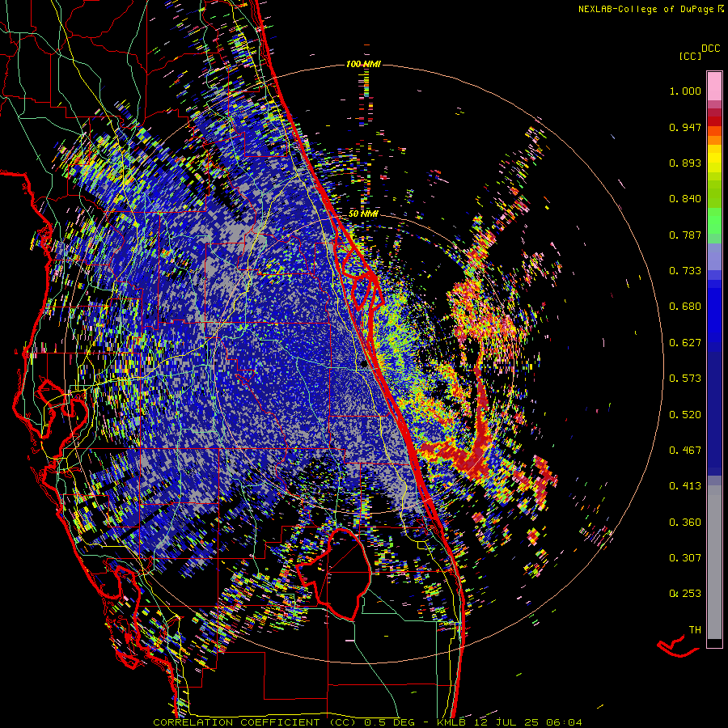
Task: Select the 0.360 legend value
Action: click(x=685, y=523)
